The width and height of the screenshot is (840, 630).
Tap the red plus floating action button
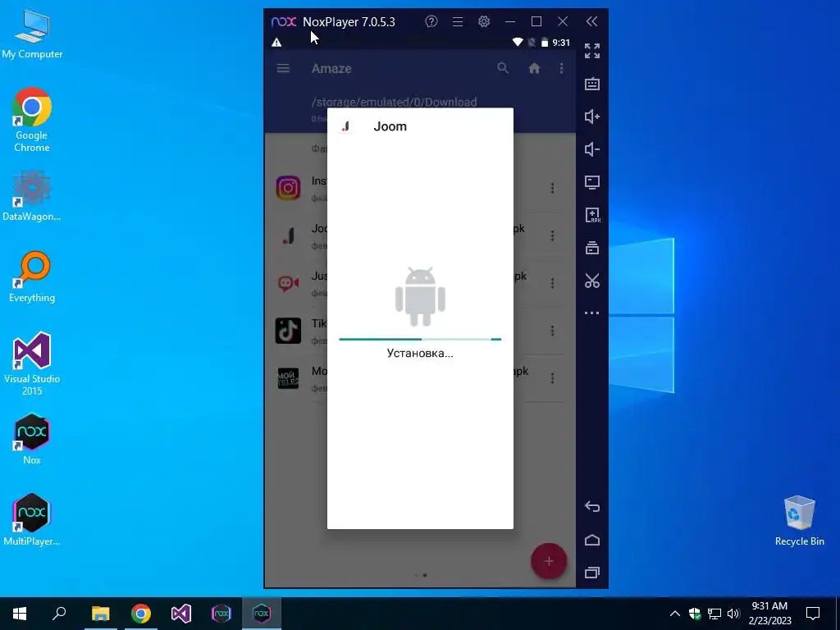pos(549,561)
